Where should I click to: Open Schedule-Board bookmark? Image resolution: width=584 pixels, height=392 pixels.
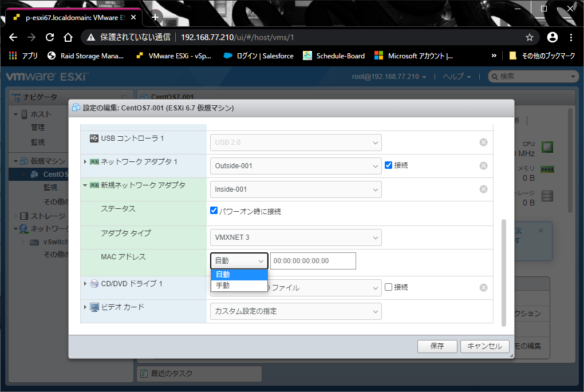[334, 56]
